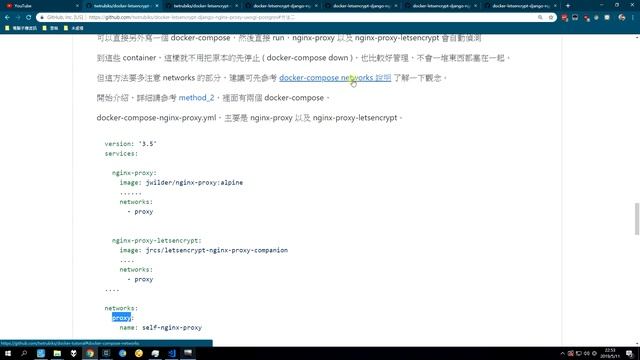Click the name: self-nginx-proxy line

[x=161, y=327]
